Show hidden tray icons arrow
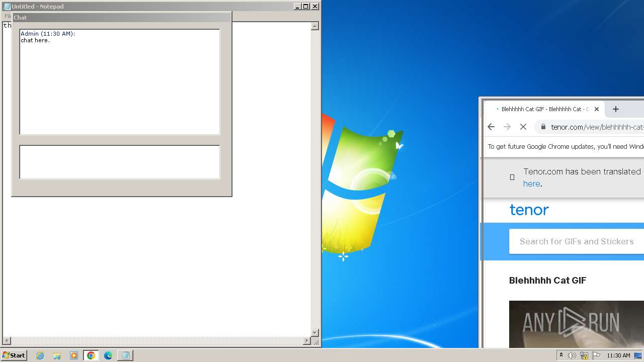 click(561, 355)
